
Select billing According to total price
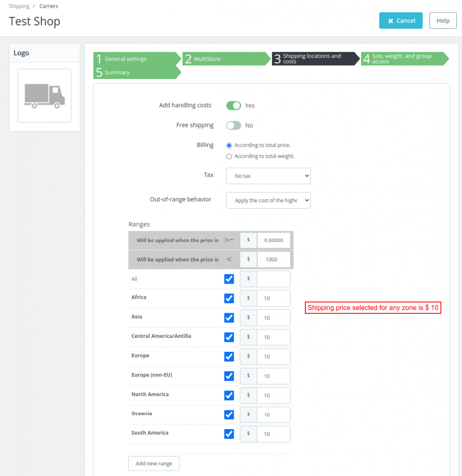pyautogui.click(x=229, y=145)
